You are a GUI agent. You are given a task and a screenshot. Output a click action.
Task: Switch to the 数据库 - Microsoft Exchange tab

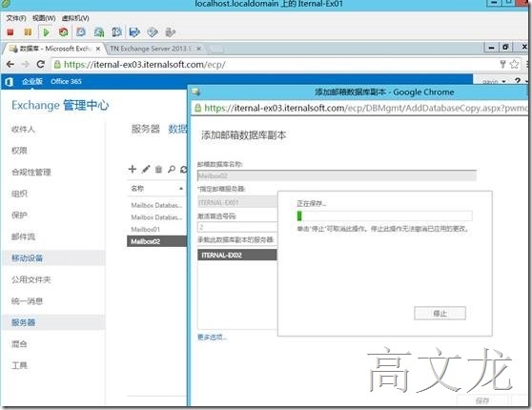(55, 49)
